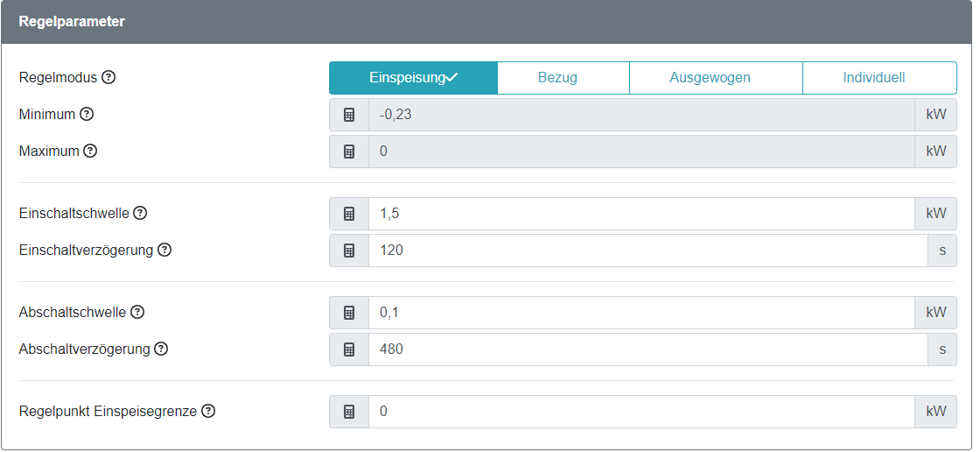
Task: Click the Abschaltverzögerung help icon
Action: (161, 349)
